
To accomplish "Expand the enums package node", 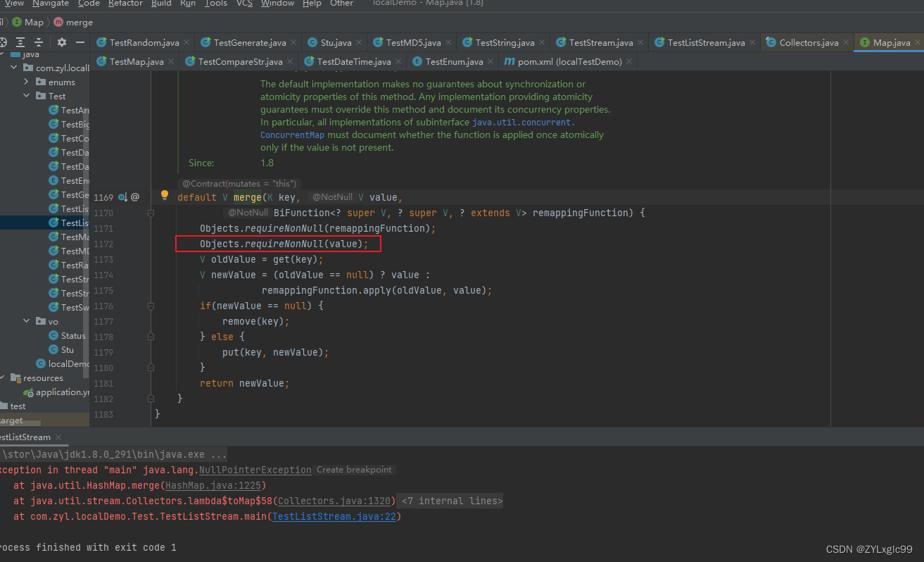I will click(27, 82).
